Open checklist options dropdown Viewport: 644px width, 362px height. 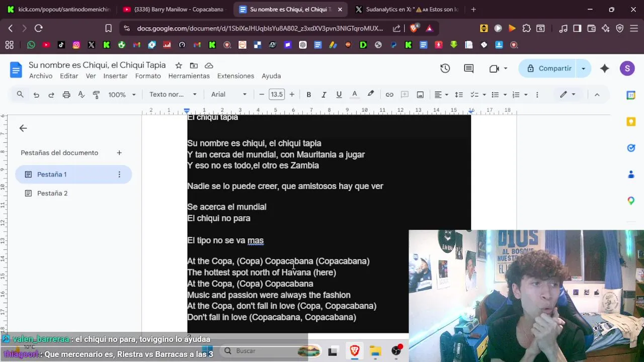[484, 95]
